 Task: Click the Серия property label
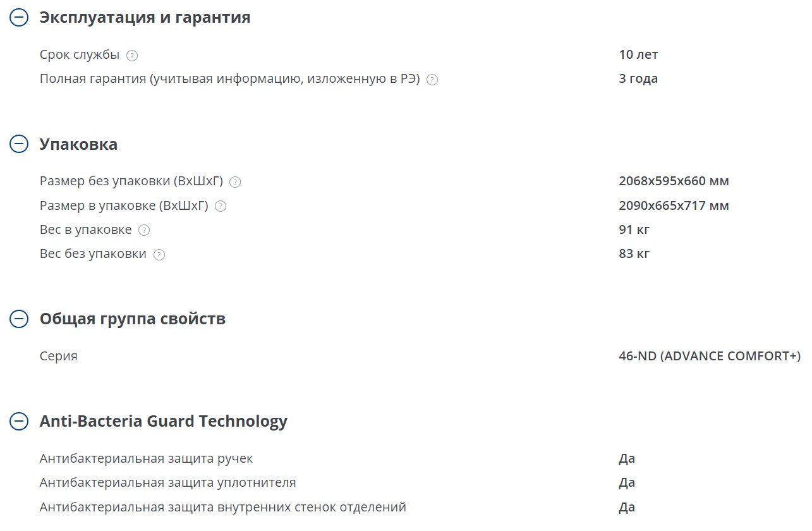pos(59,356)
